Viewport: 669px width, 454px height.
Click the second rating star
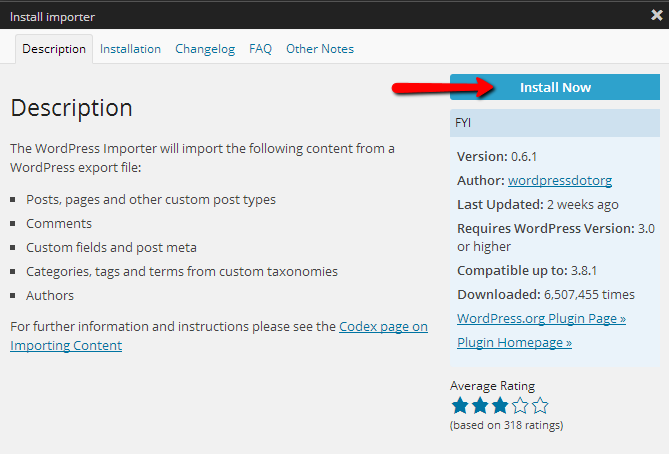480,406
